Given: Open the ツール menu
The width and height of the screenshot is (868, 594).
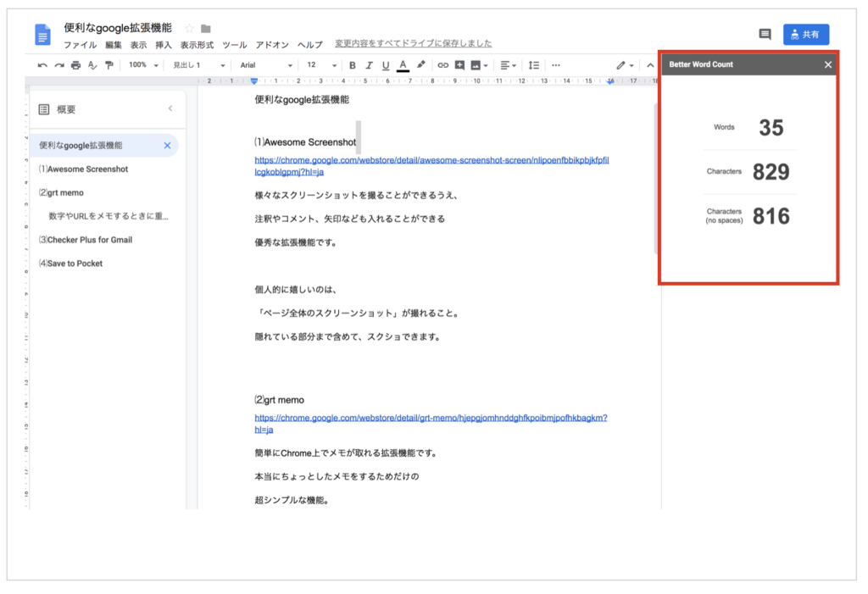Looking at the screenshot, I should coord(235,45).
